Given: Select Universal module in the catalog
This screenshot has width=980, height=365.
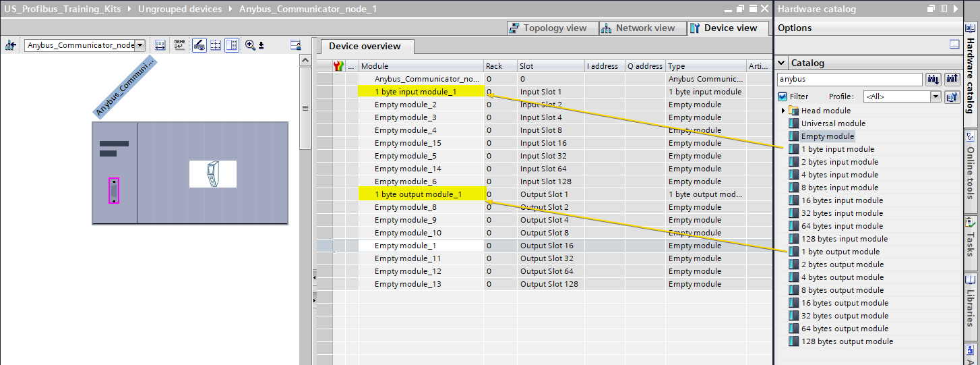Looking at the screenshot, I should [x=833, y=123].
